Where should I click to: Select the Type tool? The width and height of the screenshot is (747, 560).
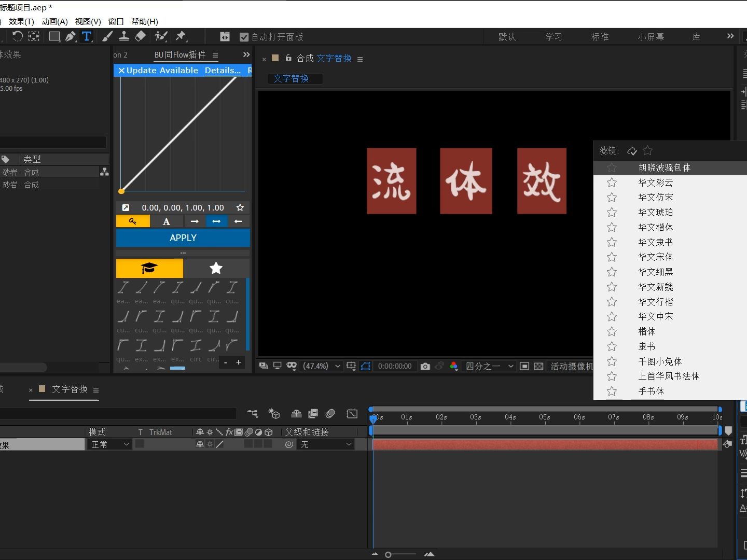point(87,36)
